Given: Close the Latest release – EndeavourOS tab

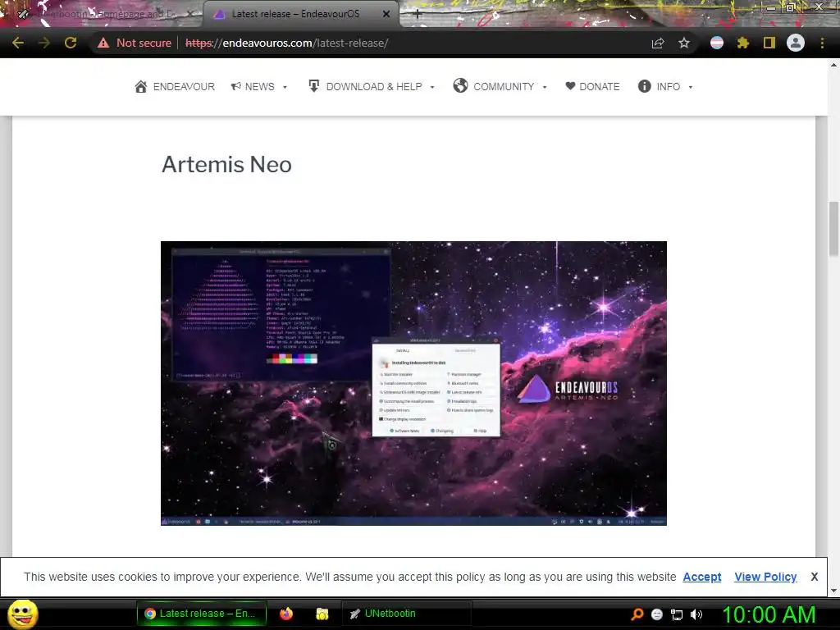Looking at the screenshot, I should (386, 14).
